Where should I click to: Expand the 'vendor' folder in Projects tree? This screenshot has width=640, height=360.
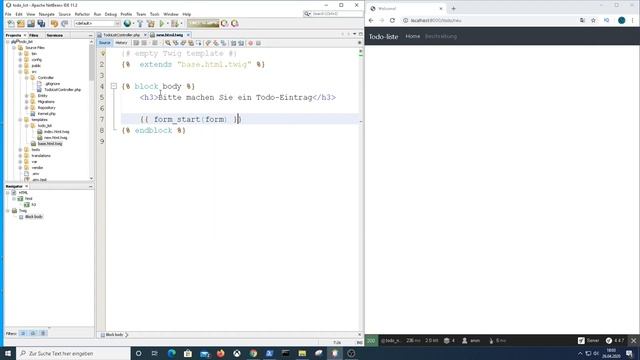(x=20, y=168)
